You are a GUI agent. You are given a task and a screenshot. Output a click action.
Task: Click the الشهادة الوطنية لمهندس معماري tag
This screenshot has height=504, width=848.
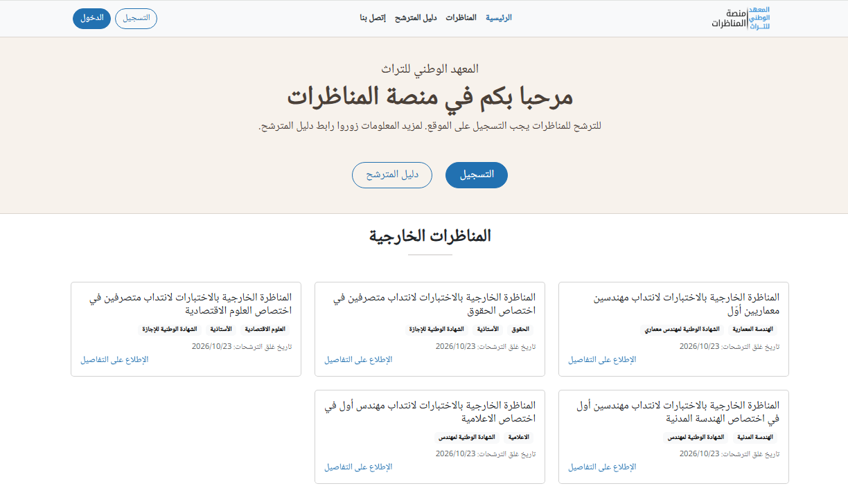tap(683, 330)
